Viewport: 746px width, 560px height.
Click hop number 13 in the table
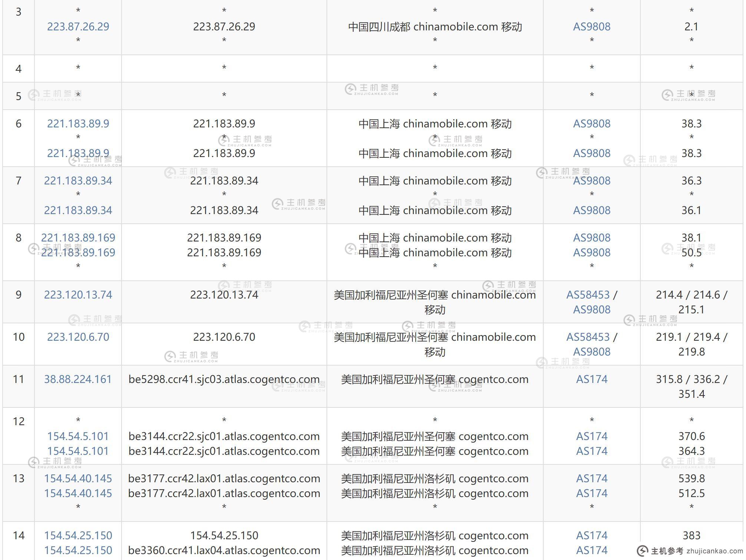tap(19, 479)
